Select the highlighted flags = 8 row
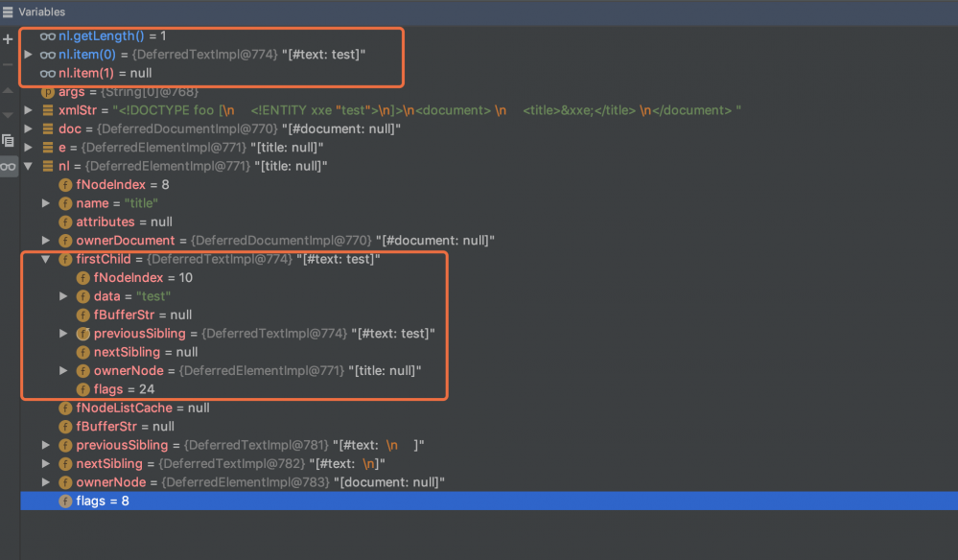The width and height of the screenshot is (958, 560). pyautogui.click(x=489, y=502)
